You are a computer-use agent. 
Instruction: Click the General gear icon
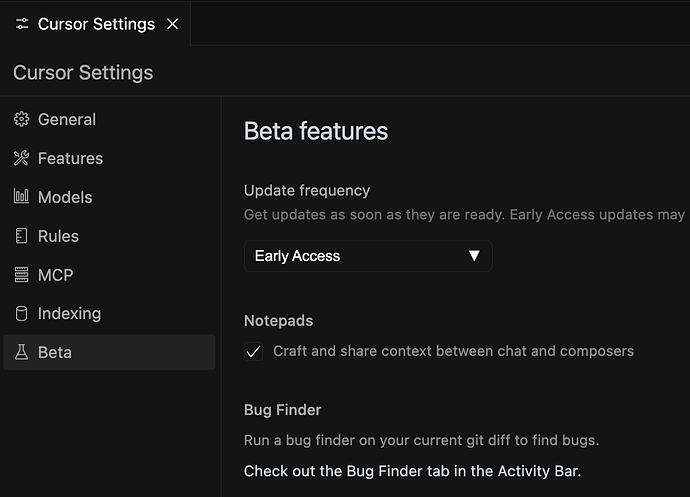click(21, 119)
